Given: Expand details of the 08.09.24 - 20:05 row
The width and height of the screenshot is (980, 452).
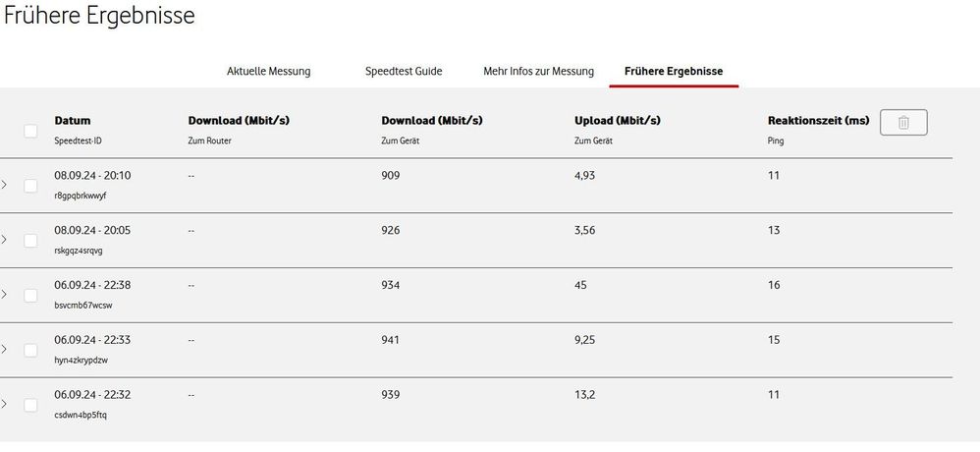Looking at the screenshot, I should point(5,240).
